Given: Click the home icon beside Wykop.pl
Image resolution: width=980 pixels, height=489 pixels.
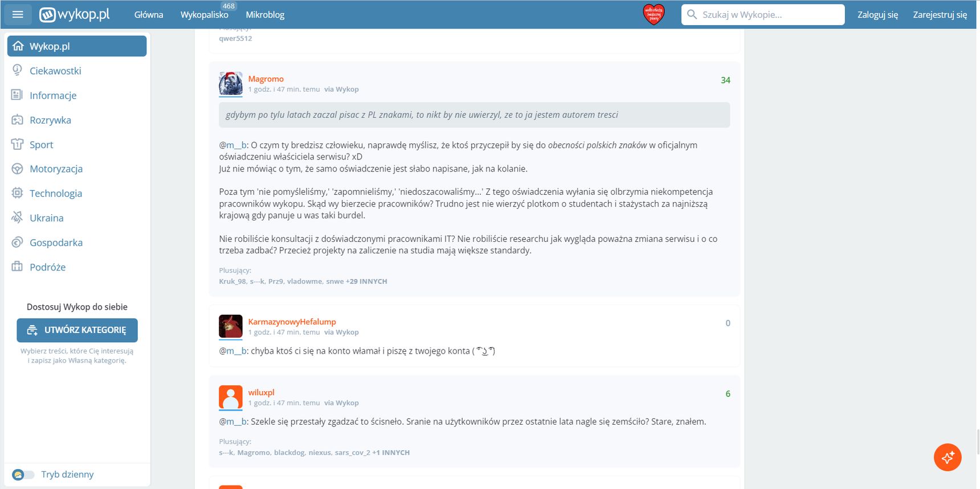Looking at the screenshot, I should click(18, 46).
